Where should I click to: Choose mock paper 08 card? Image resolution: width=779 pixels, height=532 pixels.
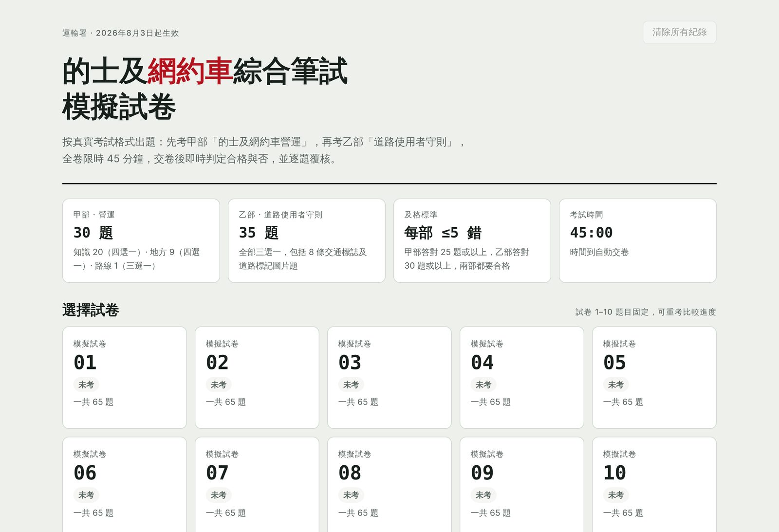click(389, 485)
